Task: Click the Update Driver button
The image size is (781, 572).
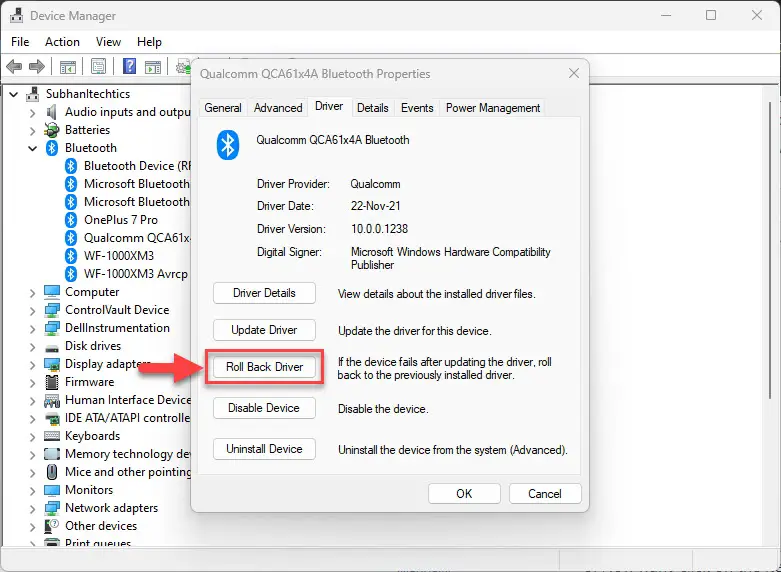Action: (x=264, y=330)
